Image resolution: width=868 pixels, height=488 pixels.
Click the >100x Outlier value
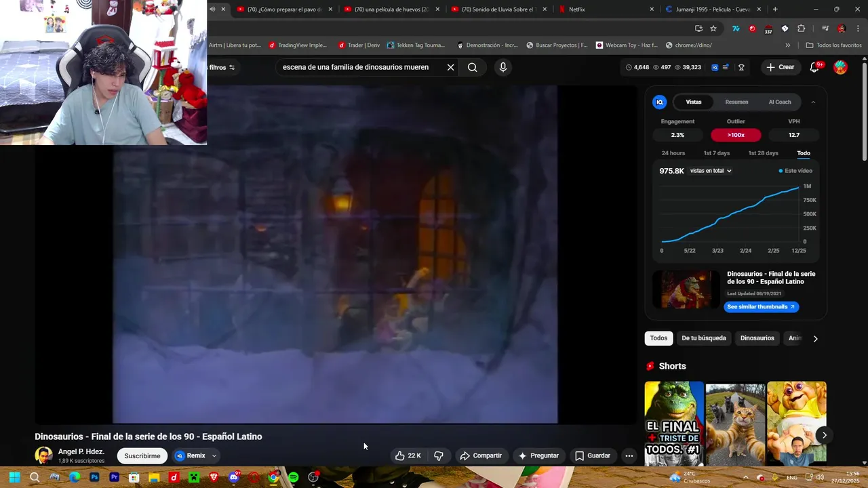(x=736, y=135)
